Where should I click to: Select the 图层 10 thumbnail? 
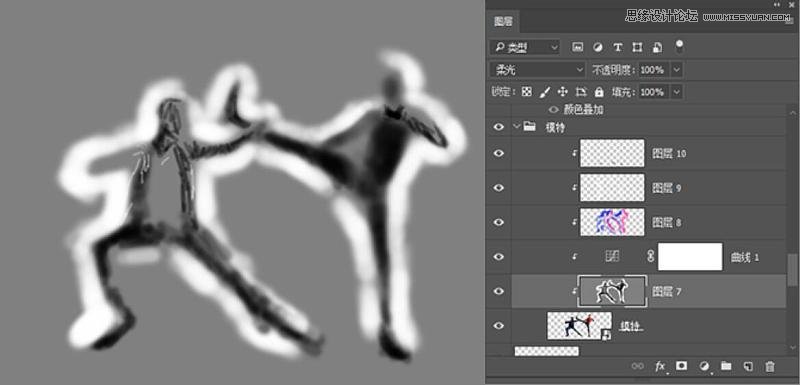tap(612, 153)
